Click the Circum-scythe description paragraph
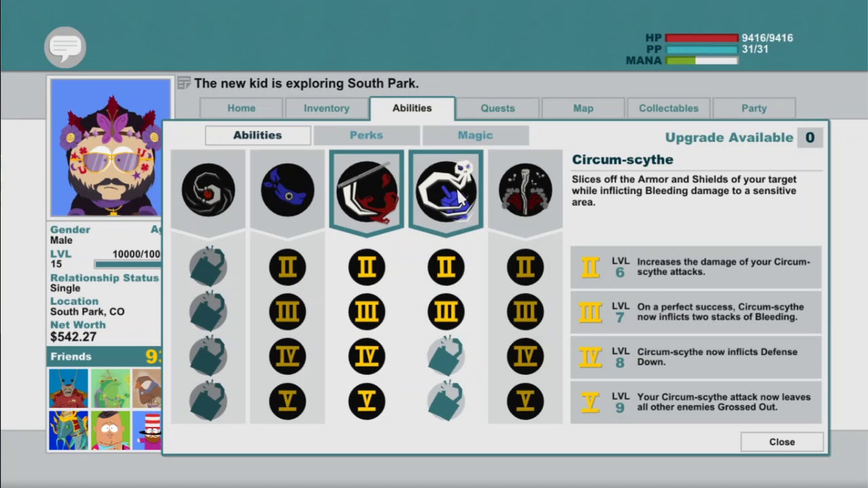 click(684, 190)
